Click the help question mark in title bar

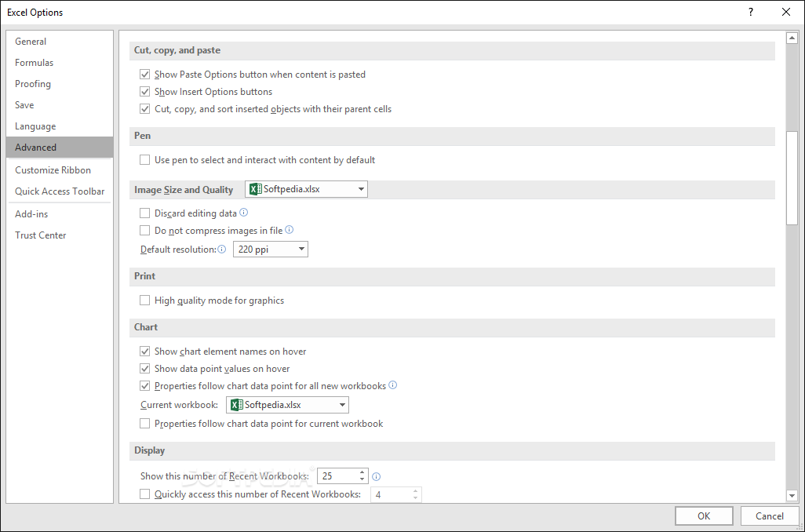[x=751, y=12]
